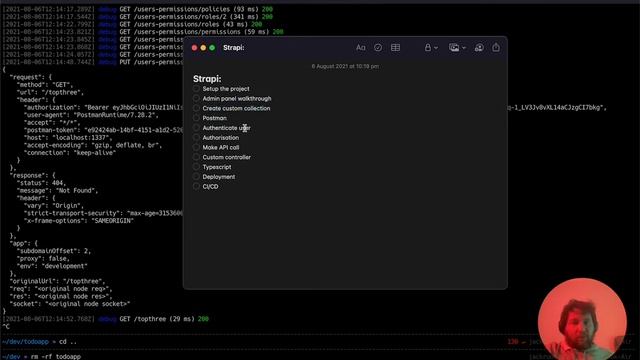
Task: Toggle the 'CI/CD' checklist circle
Action: pos(196,187)
